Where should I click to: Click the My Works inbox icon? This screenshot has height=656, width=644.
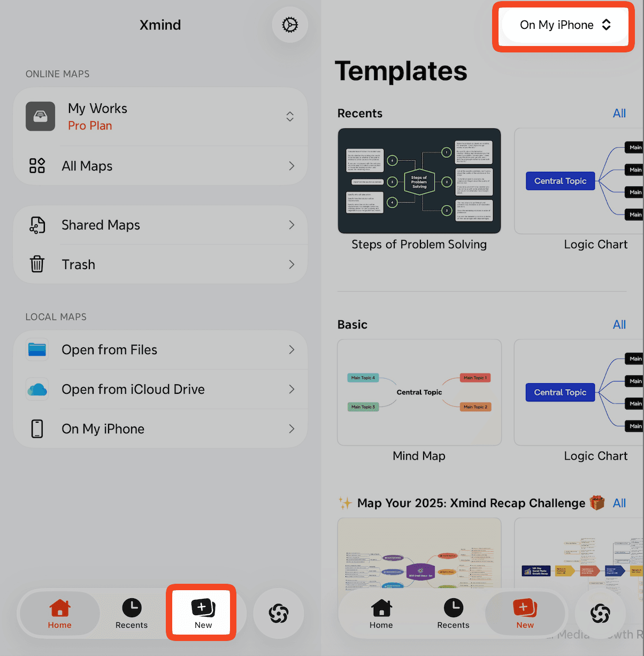pos(41,116)
